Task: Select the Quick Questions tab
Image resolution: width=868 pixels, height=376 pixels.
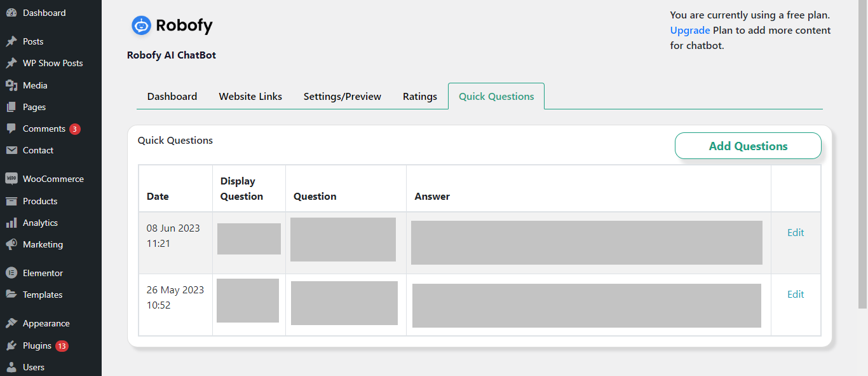Action: (x=496, y=97)
